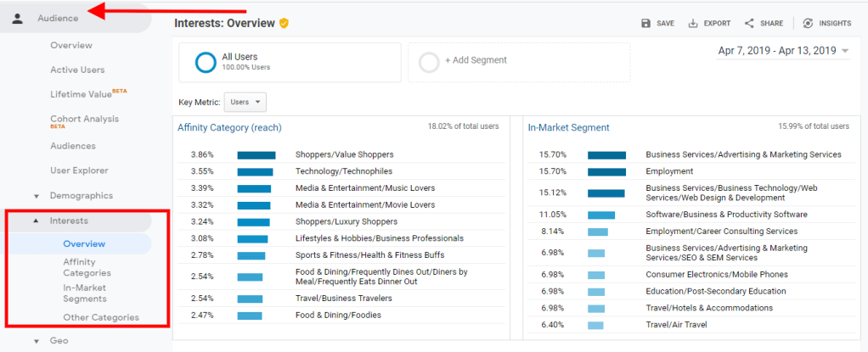868x352 pixels.
Task: Click the Affinity Category (reach) link
Action: (229, 128)
